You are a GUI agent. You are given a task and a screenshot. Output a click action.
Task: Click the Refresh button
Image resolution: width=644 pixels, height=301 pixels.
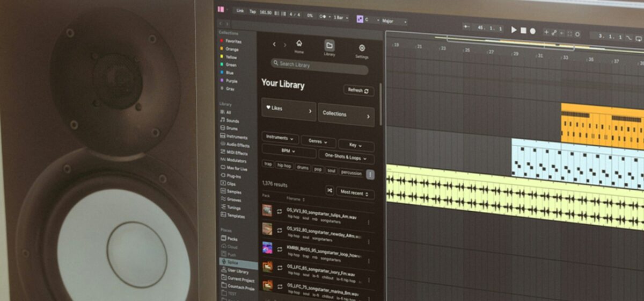(358, 90)
